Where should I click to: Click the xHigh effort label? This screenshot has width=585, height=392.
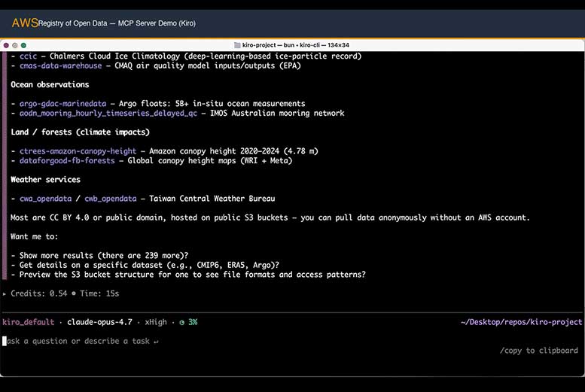click(156, 322)
